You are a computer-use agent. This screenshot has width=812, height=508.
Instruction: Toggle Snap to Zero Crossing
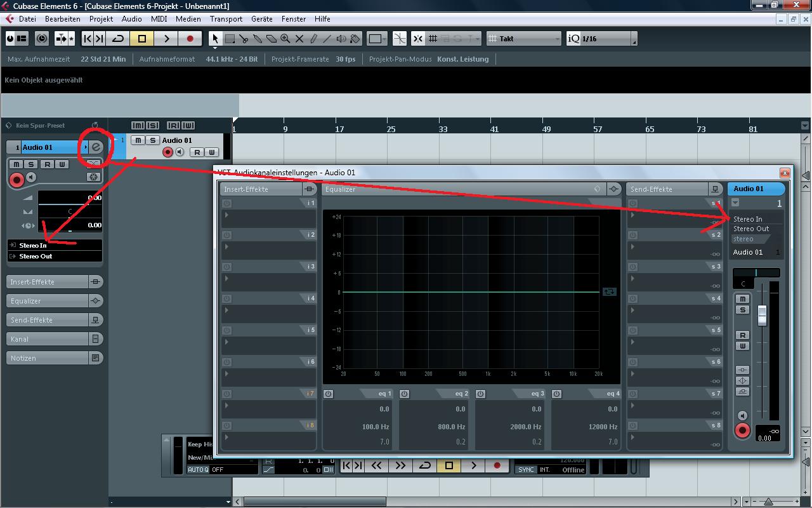click(400, 39)
